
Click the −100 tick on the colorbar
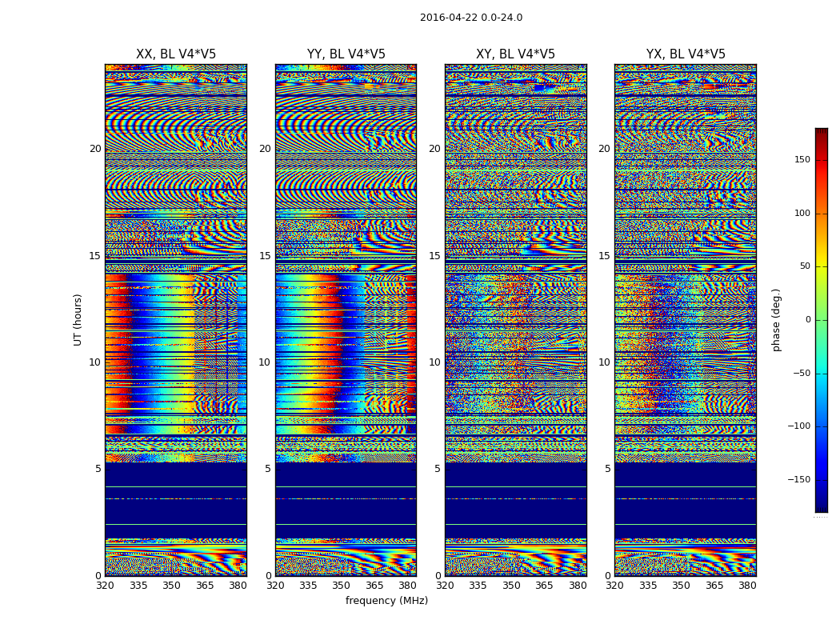point(798,426)
